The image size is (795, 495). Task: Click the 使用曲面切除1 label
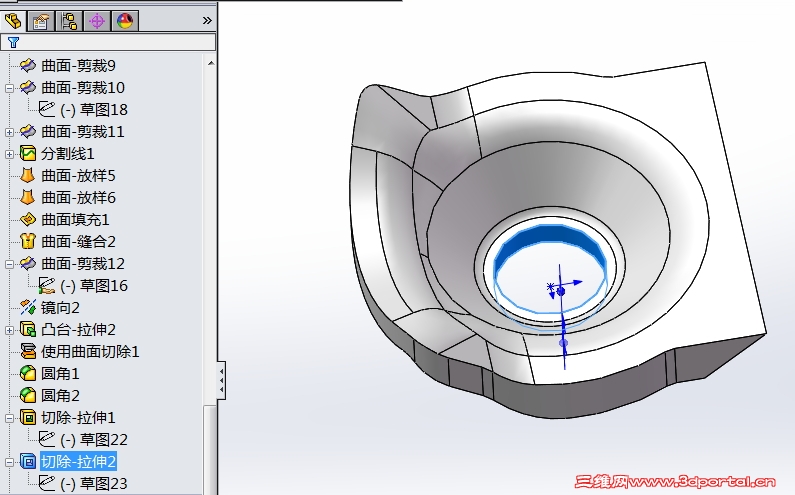tap(90, 351)
